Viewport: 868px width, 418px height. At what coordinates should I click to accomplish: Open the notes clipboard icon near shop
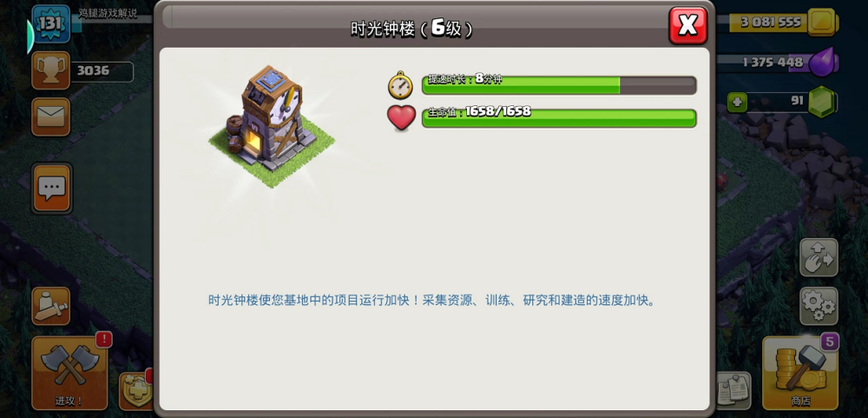point(733,391)
